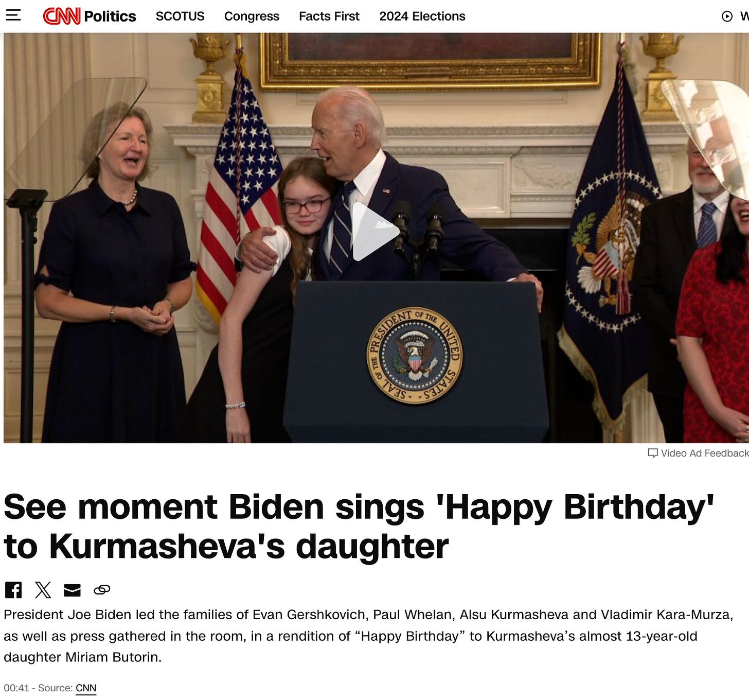Click the video thumbnail on the presidential seal podium
749x700 pixels.
[x=415, y=356]
